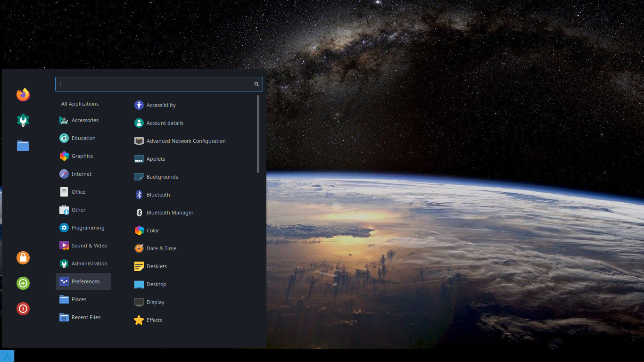The height and width of the screenshot is (362, 644).
Task: Open the Backgrounds preferences
Action: (x=162, y=177)
